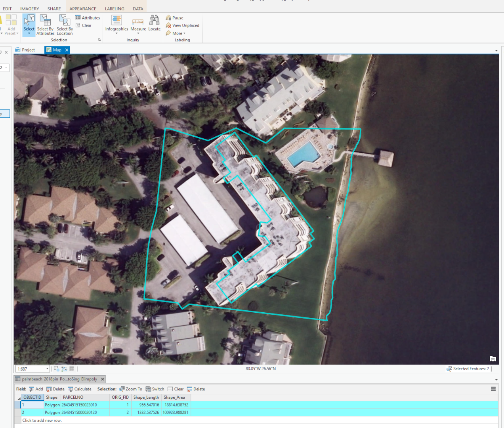
Task: Open the Locate binoculars tool
Action: coord(155,23)
